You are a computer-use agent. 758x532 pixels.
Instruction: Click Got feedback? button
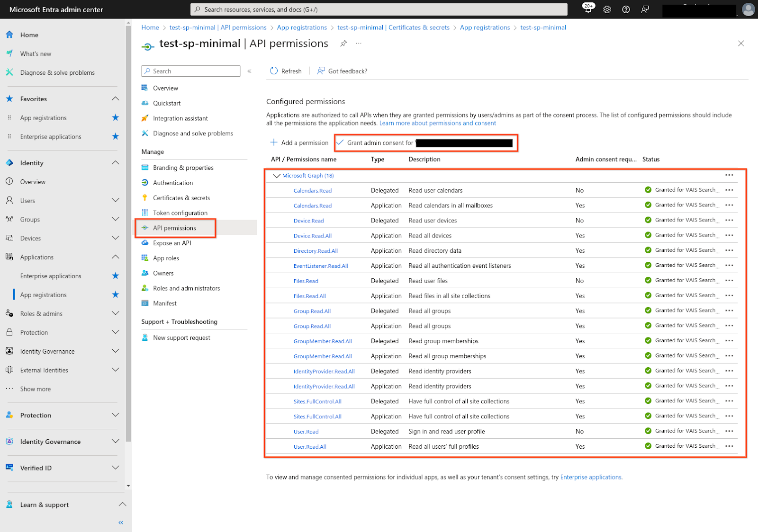click(x=342, y=71)
